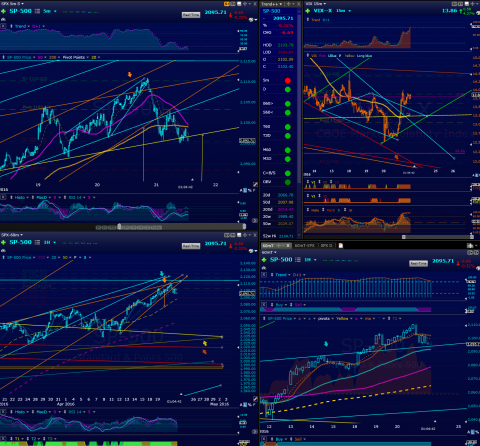Click the Real-Time button in the bottom-right chart
The height and width of the screenshot is (446, 480).
(x=418, y=263)
